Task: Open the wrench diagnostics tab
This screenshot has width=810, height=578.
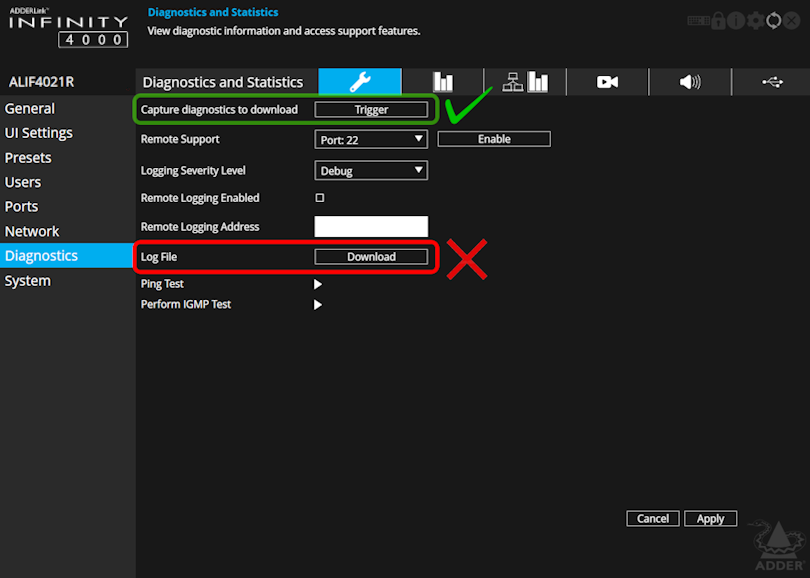Action: [360, 82]
